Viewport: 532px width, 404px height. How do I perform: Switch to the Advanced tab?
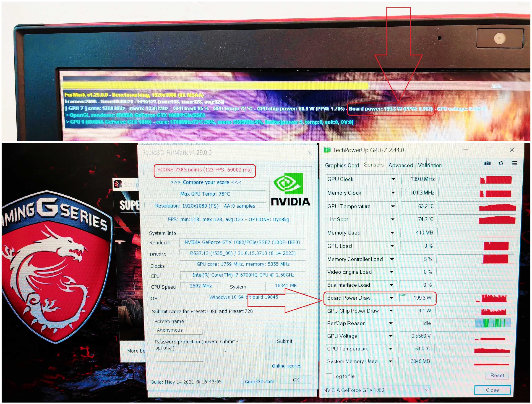(x=401, y=165)
